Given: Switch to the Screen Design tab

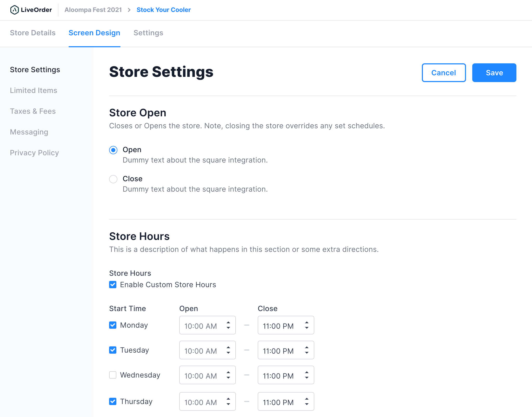Looking at the screenshot, I should [94, 33].
